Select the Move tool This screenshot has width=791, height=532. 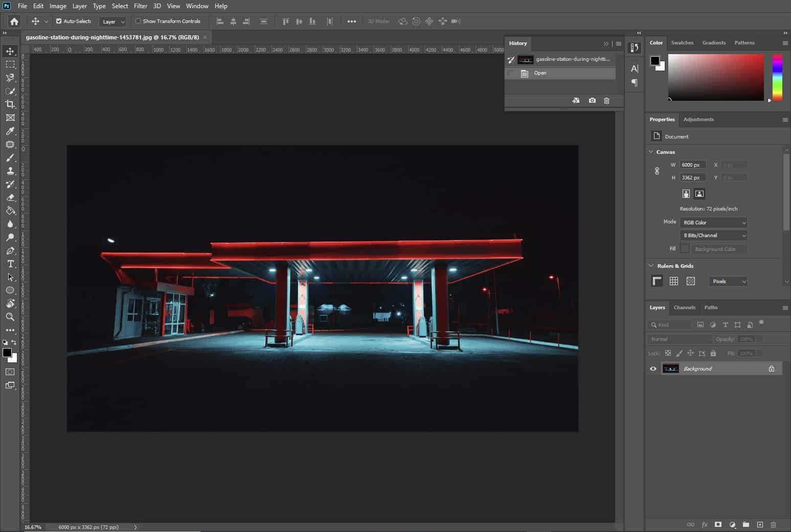click(10, 51)
